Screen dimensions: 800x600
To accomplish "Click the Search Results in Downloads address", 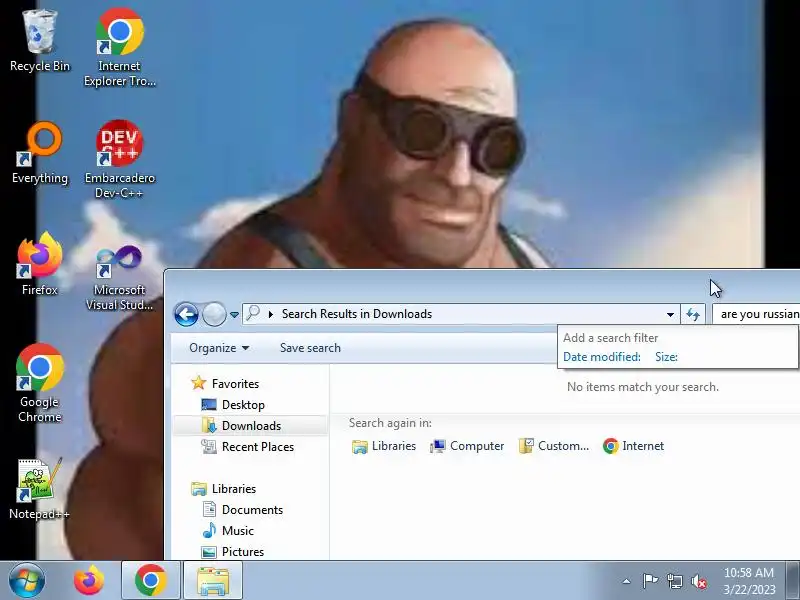I will pyautogui.click(x=357, y=314).
